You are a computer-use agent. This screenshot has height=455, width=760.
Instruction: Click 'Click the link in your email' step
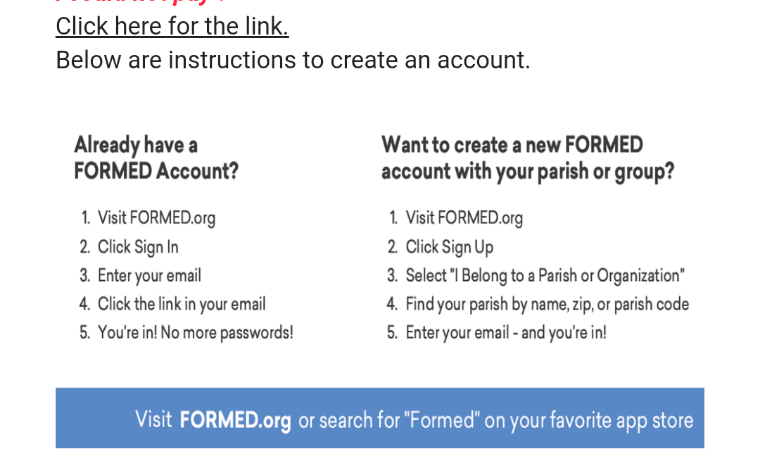(182, 304)
